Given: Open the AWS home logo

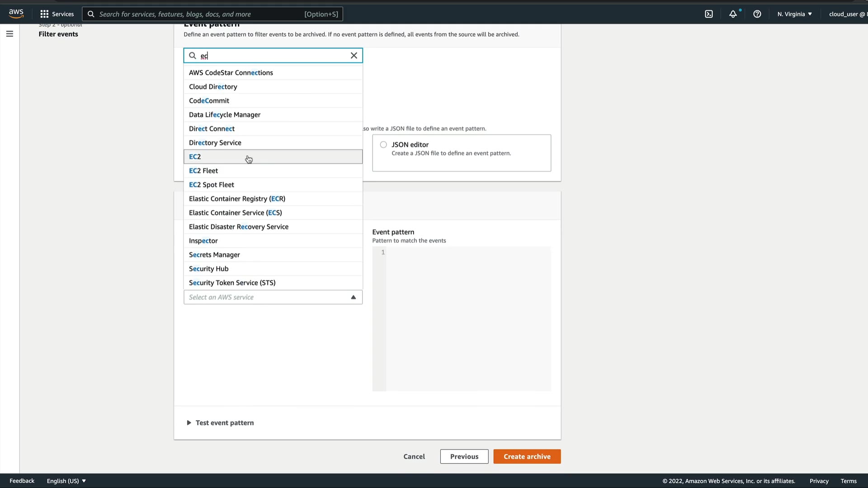Looking at the screenshot, I should 16,14.
